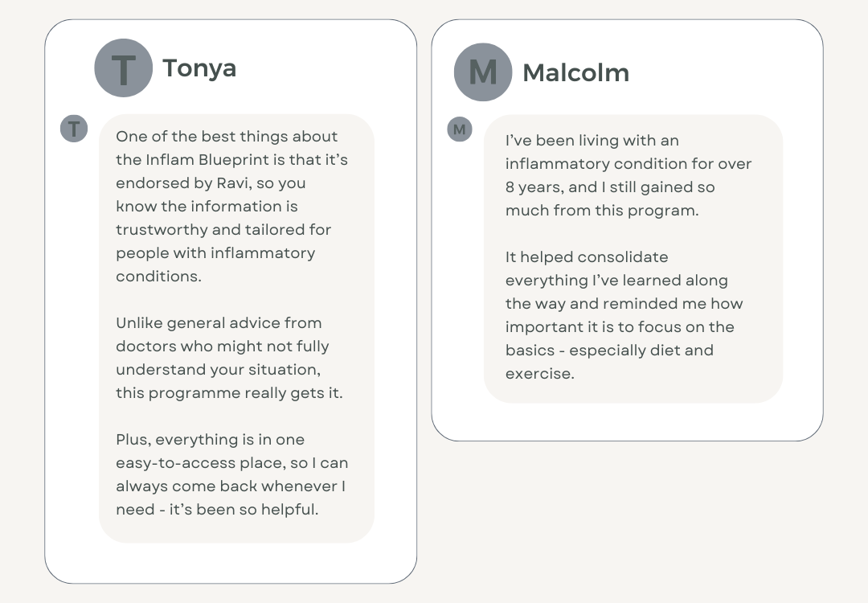Click the paragraph starting 'Plus, everything is in one'
This screenshot has width=868, height=603.
[231, 474]
